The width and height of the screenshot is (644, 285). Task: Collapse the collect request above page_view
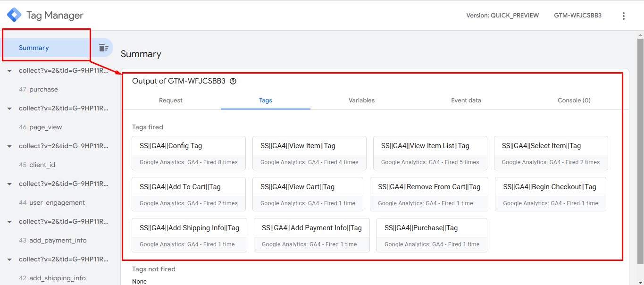pos(9,109)
